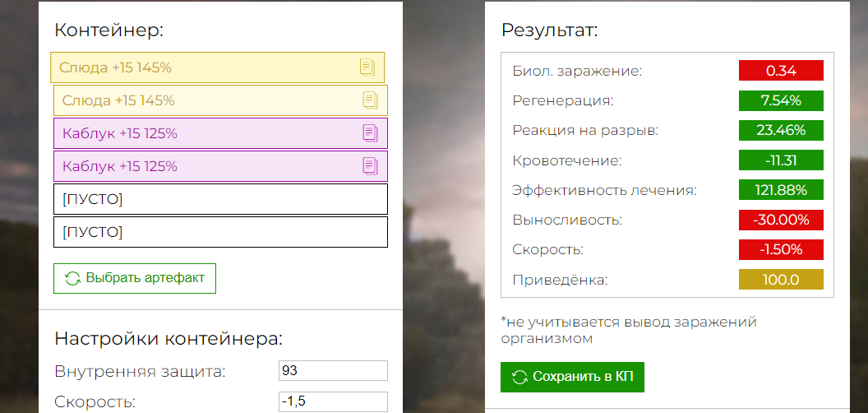Click copy icon on first Слюда slot
Screen dimensions: 868x413
(x=367, y=67)
